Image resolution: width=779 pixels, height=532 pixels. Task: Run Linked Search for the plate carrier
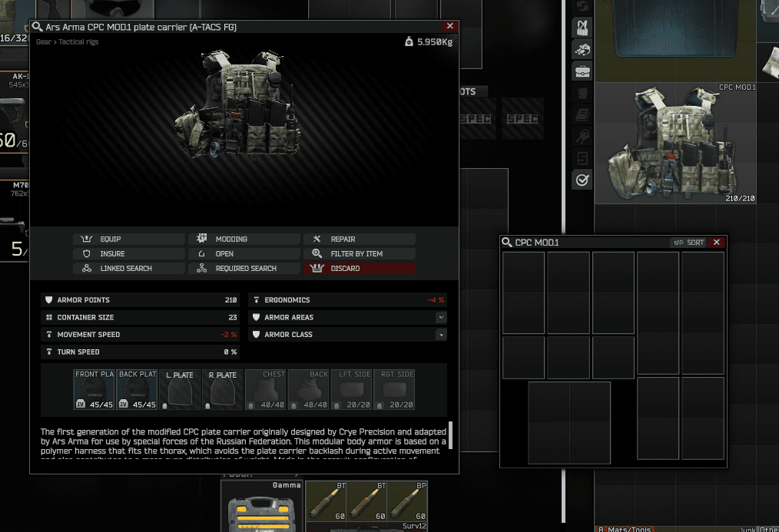click(129, 268)
